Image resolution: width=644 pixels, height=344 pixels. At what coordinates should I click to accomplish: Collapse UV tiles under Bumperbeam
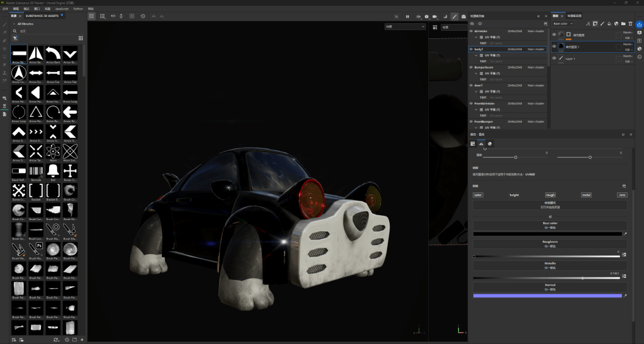pyautogui.click(x=477, y=73)
